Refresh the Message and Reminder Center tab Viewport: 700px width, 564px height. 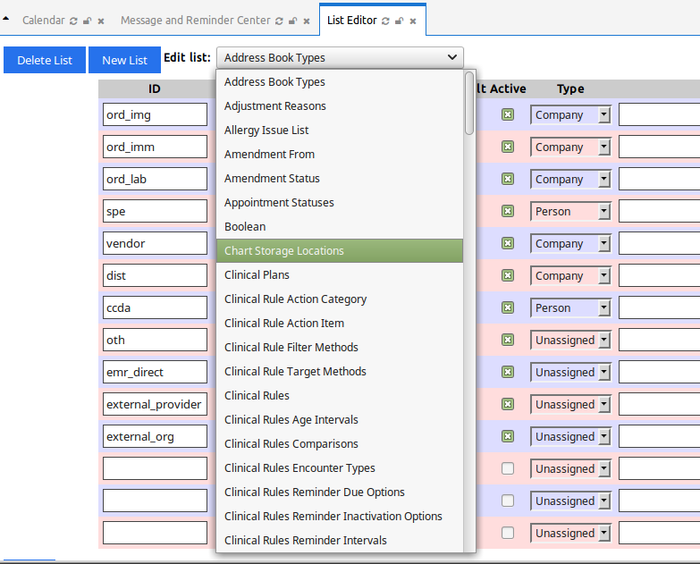[279, 21]
